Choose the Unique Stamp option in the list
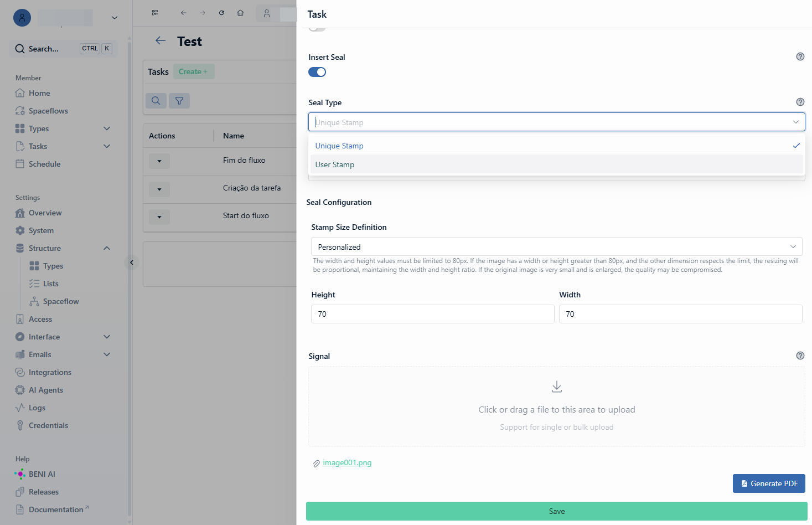Image resolution: width=812 pixels, height=525 pixels. coord(557,146)
